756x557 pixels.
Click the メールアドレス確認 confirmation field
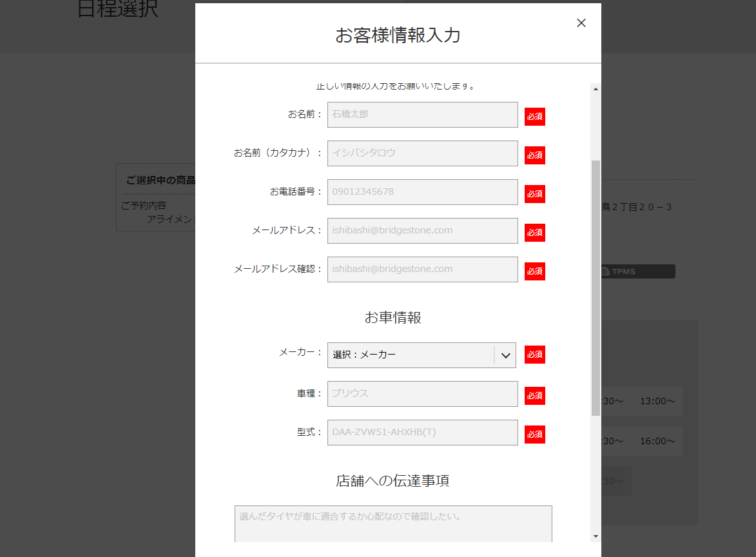(422, 269)
